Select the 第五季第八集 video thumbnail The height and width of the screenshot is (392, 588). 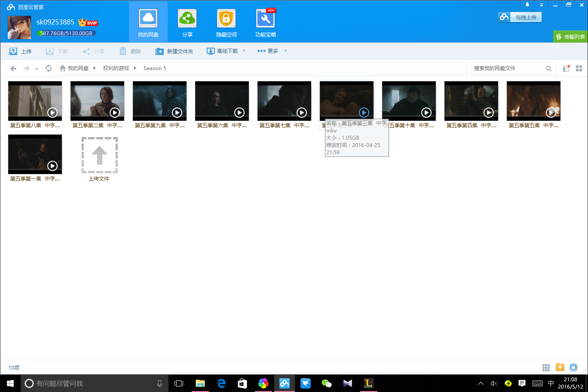[x=35, y=101]
